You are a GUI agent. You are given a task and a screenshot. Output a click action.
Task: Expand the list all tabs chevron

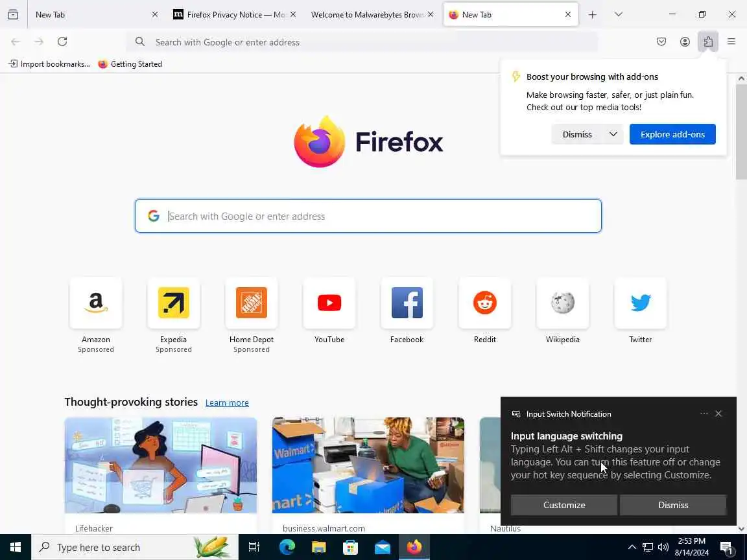[619, 15]
